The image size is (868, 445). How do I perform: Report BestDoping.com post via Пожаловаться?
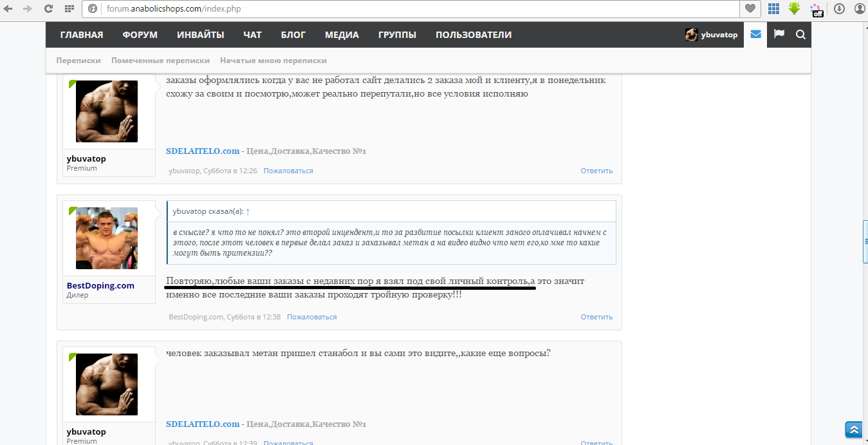[x=311, y=317]
